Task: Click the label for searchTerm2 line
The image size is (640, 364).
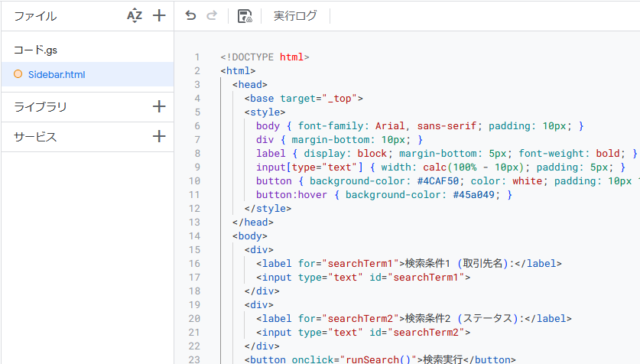Action: (x=414, y=319)
